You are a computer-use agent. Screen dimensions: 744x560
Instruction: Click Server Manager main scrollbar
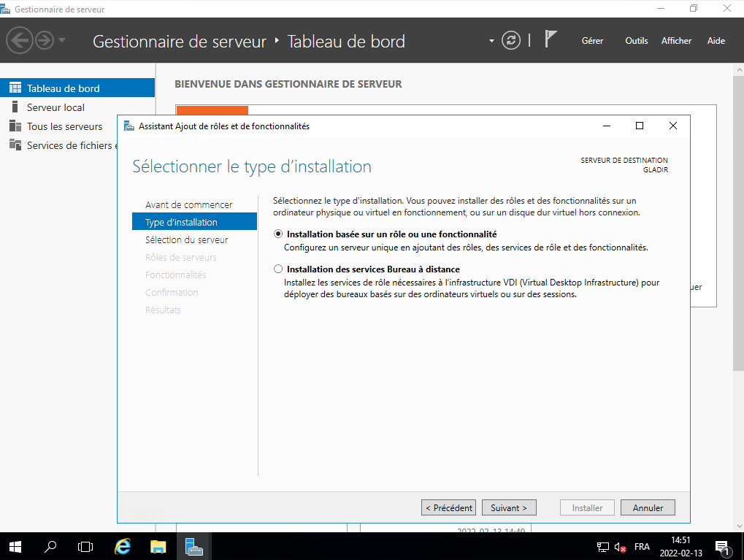738,223
